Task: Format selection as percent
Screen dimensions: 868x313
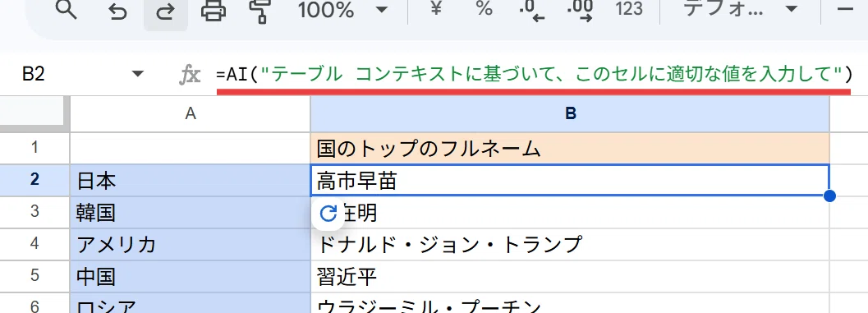Action: [484, 9]
